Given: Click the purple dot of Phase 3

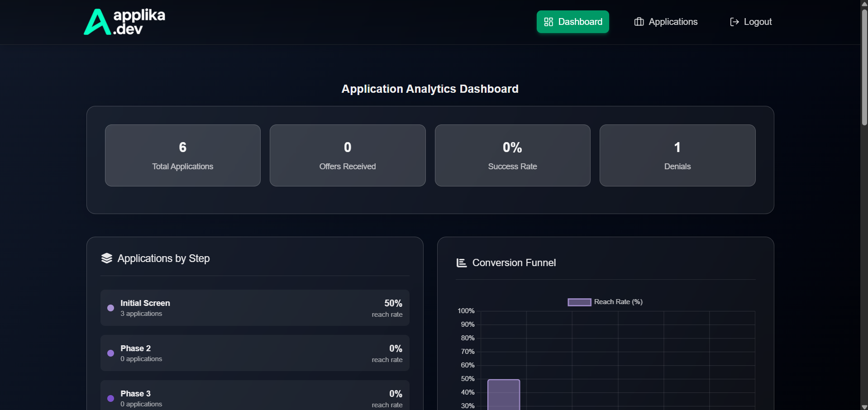Looking at the screenshot, I should [x=110, y=398].
